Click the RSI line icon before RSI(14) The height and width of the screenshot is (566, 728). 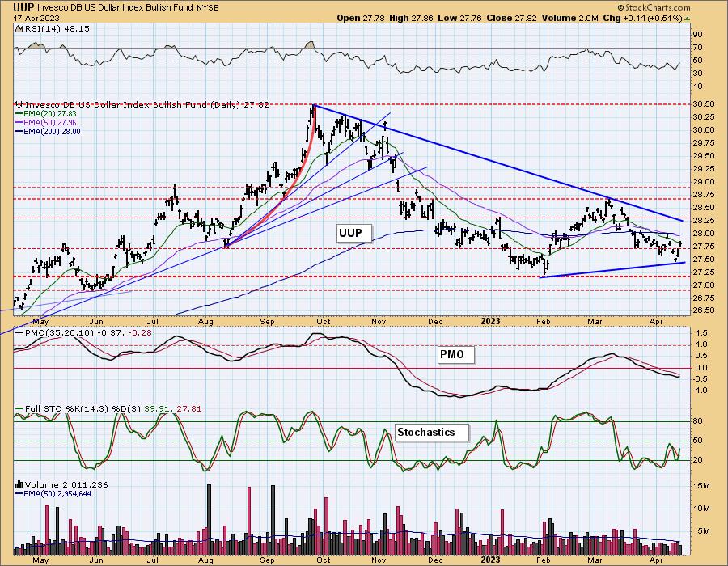[x=19, y=29]
